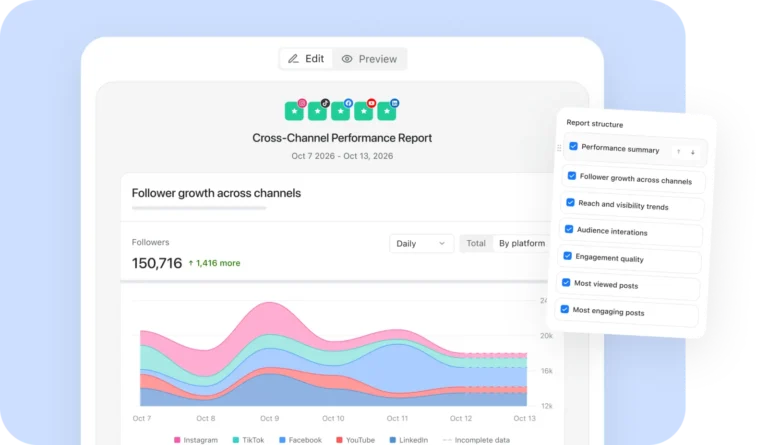Click the Report structure panel title
Screen dimensions: 768x445
[595, 124]
